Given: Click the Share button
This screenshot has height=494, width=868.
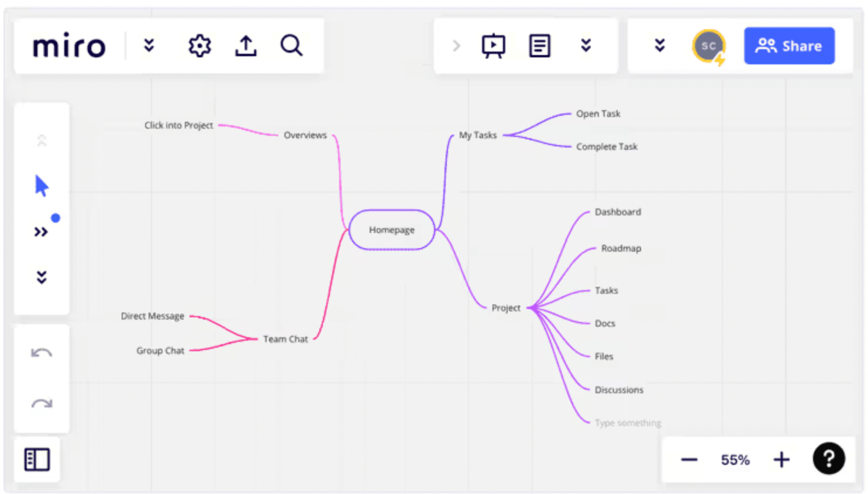Looking at the screenshot, I should click(x=789, y=46).
